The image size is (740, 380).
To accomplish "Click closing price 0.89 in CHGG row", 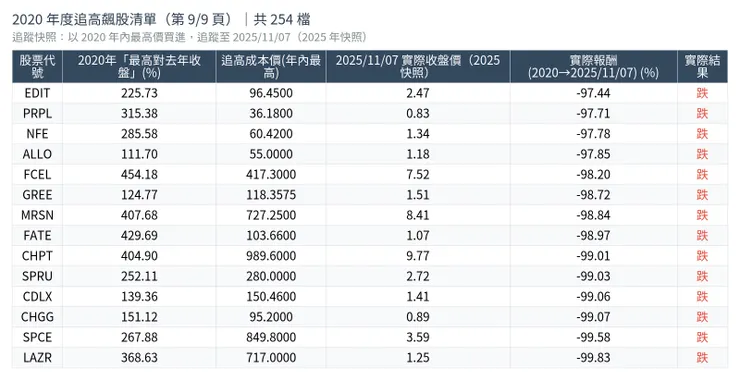I will tap(418, 317).
